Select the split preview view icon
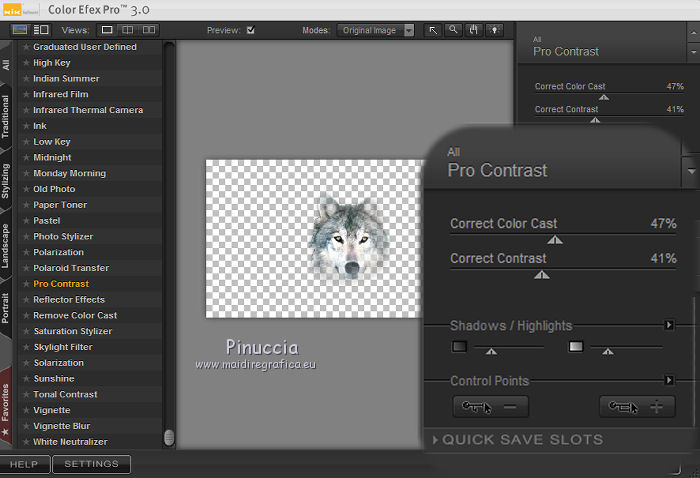Image resolution: width=700 pixels, height=478 pixels. point(128,30)
